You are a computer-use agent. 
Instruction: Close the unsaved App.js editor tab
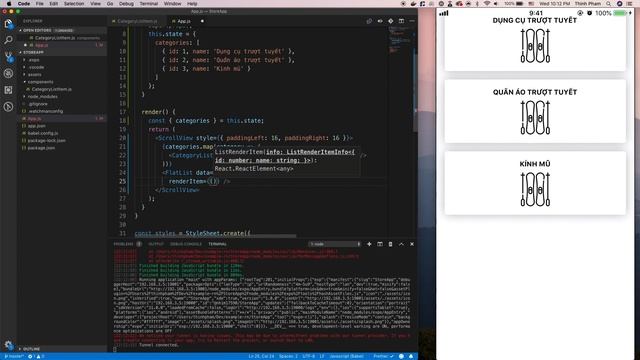coord(202,21)
